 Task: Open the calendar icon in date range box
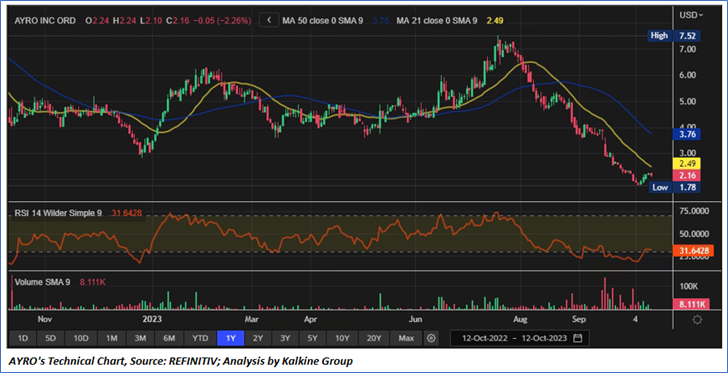(578, 338)
